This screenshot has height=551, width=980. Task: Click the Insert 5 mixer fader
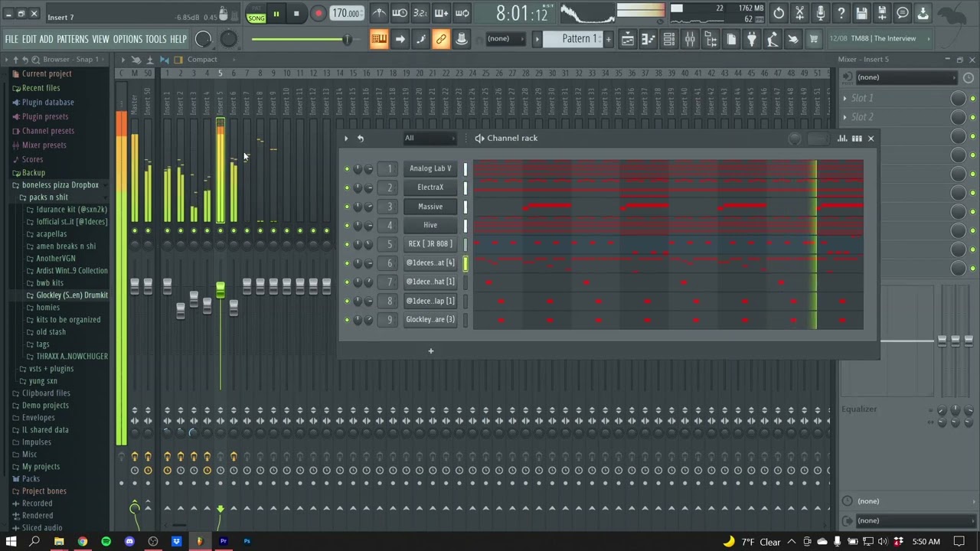coord(220,289)
